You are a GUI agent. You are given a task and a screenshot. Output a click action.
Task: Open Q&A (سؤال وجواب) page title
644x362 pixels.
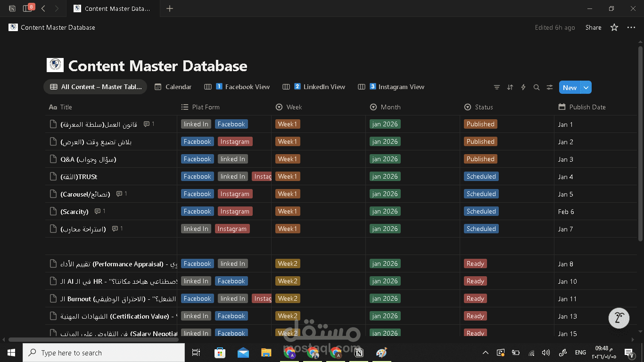click(x=88, y=159)
